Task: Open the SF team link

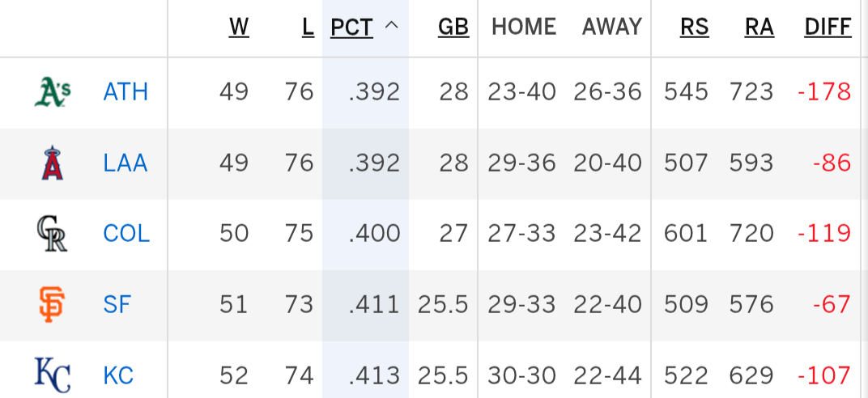Action: coord(117,305)
